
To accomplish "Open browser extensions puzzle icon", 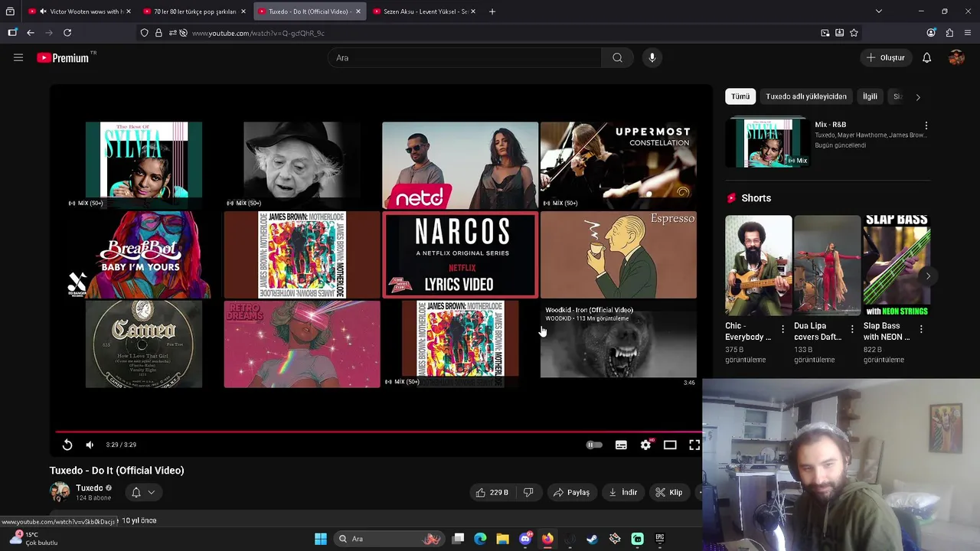I will (949, 33).
